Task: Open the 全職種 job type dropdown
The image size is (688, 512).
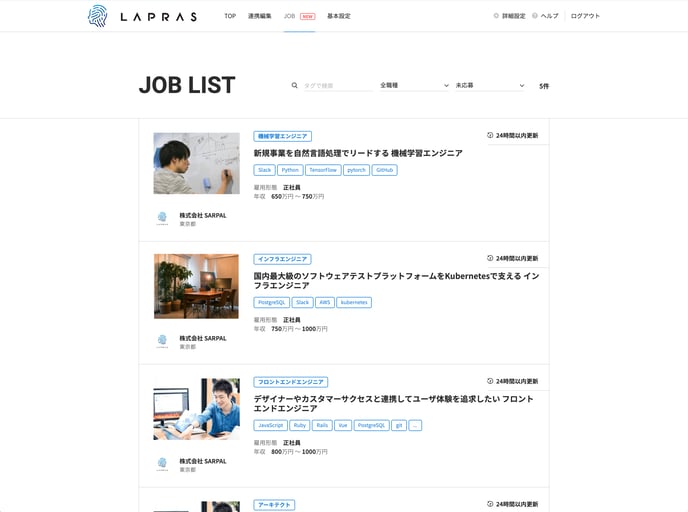Action: [414, 86]
